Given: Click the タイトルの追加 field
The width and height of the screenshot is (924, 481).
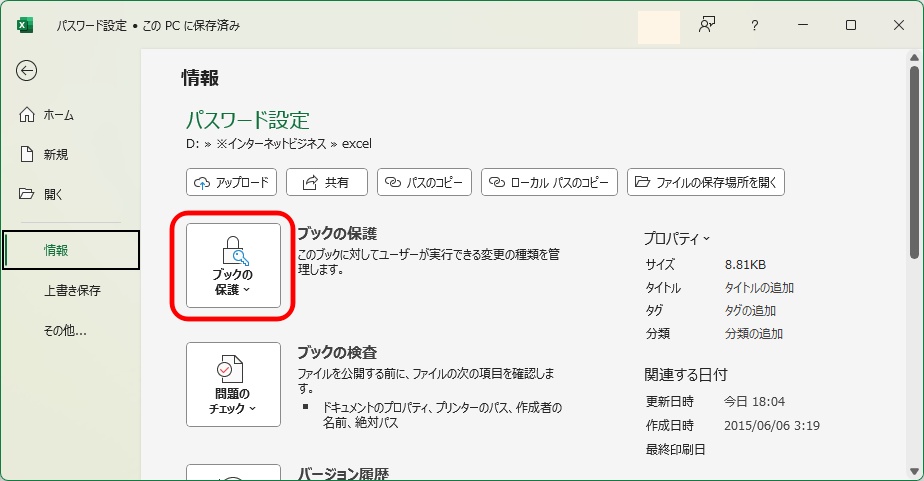Looking at the screenshot, I should coord(759,288).
